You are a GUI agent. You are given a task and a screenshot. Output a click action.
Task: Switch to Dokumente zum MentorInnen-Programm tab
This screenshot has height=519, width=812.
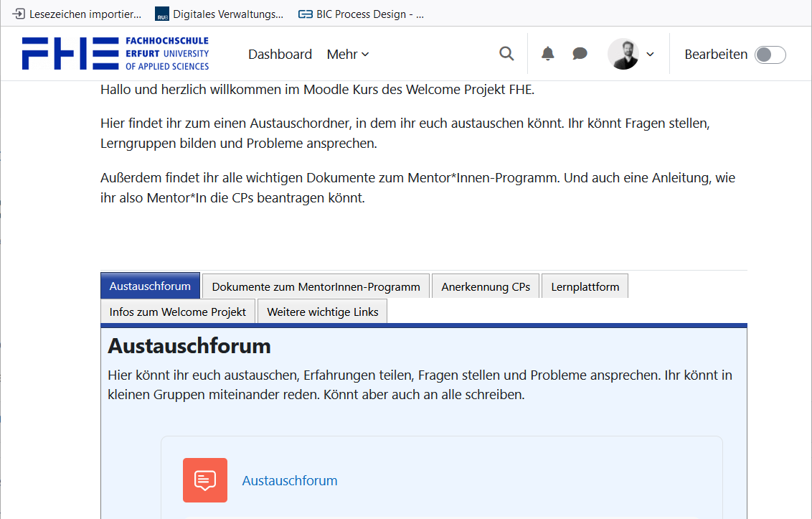(316, 286)
